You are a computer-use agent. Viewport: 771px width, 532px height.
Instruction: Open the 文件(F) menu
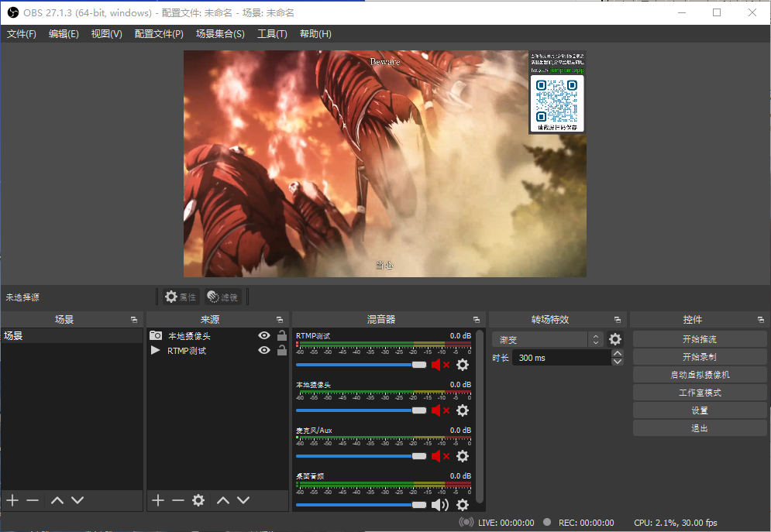(x=22, y=34)
